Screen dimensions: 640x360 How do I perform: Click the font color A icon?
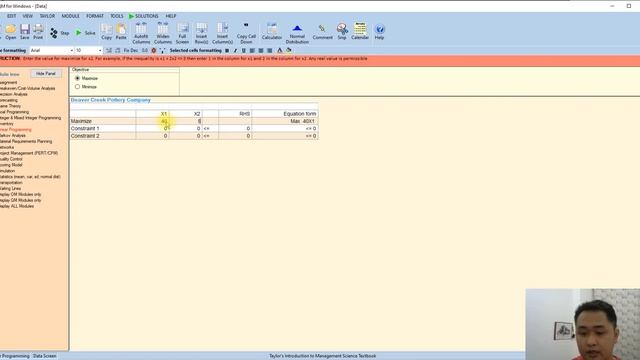point(280,51)
